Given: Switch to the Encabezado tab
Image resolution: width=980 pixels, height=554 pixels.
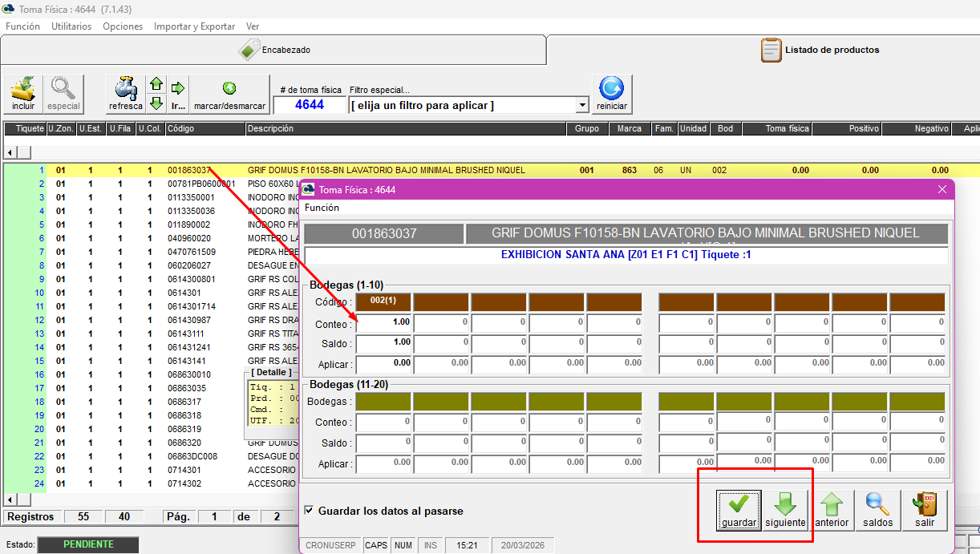Looking at the screenshot, I should 273,50.
